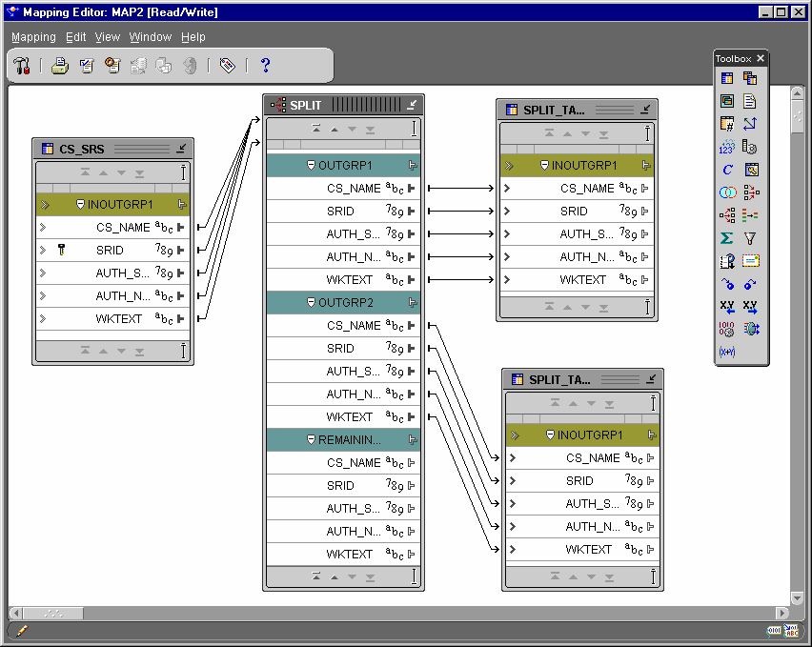This screenshot has height=647, width=812.
Task: Click the price tag toolbar icon
Action: 228,66
